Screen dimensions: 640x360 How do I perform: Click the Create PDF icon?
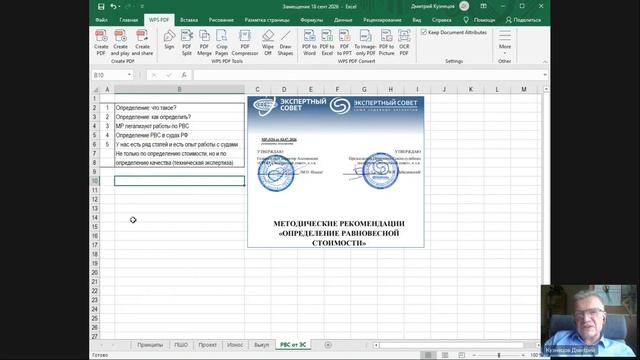pyautogui.click(x=101, y=42)
